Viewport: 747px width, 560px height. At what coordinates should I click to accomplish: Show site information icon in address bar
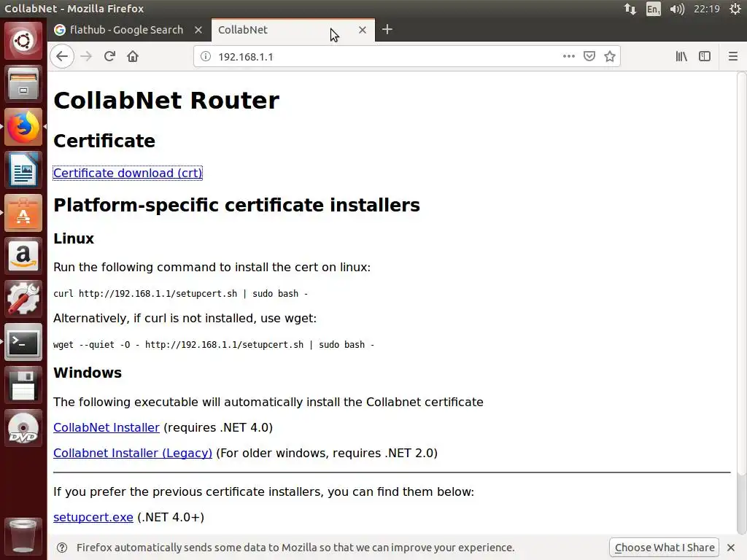[x=206, y=57]
